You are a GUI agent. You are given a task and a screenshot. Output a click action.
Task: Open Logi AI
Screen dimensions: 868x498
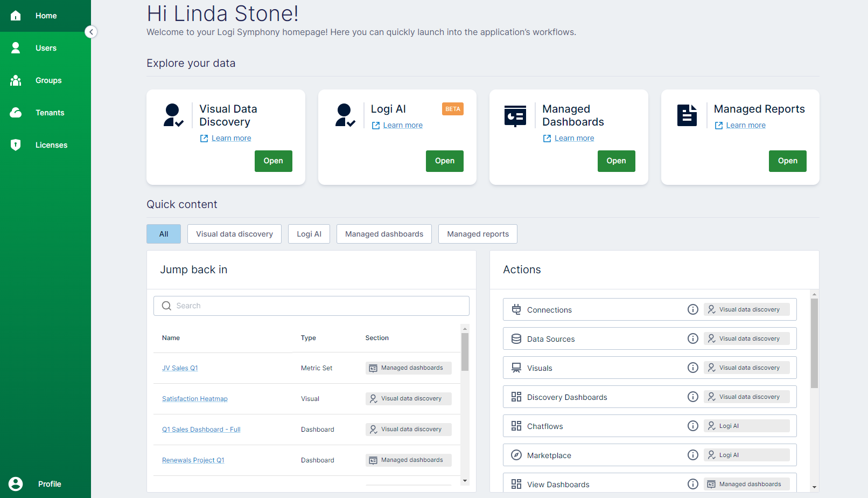[x=445, y=161]
